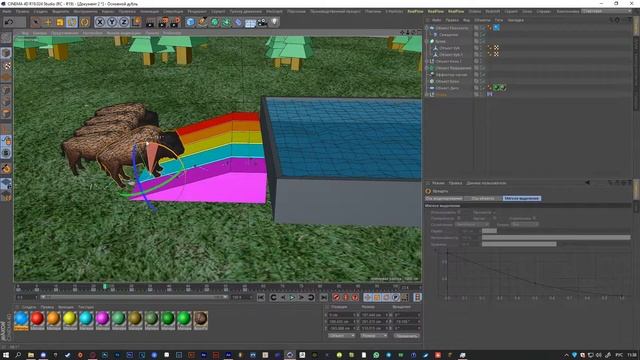Switch to the Soft Selection tab
640x360 pixels.
pyautogui.click(x=522, y=198)
